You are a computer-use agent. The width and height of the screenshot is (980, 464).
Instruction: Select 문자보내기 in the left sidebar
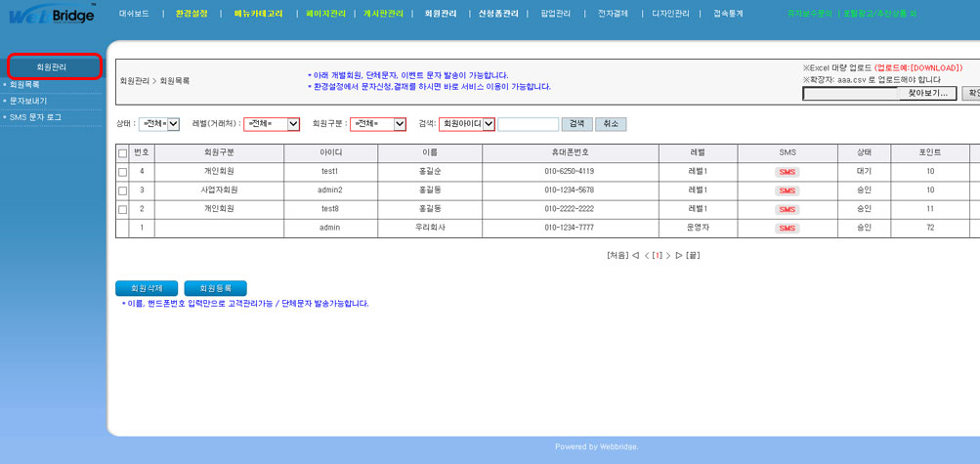coord(28,101)
